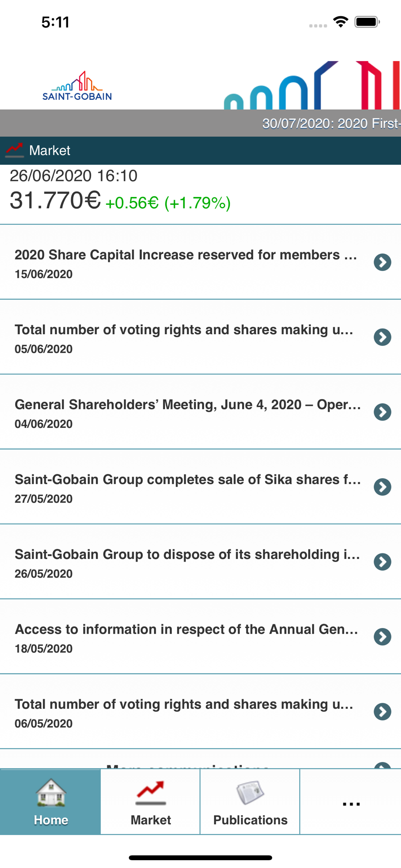Tap chevron for dispose of shareholding item

click(x=382, y=562)
